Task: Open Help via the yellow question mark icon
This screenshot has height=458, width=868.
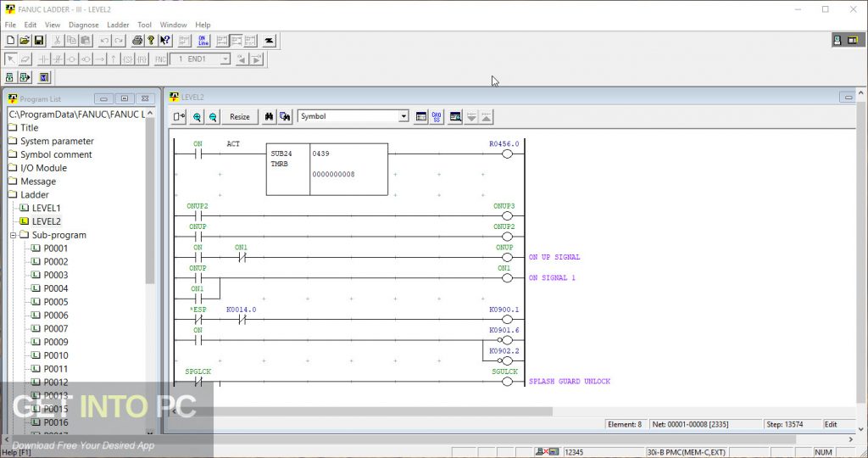Action: [151, 41]
